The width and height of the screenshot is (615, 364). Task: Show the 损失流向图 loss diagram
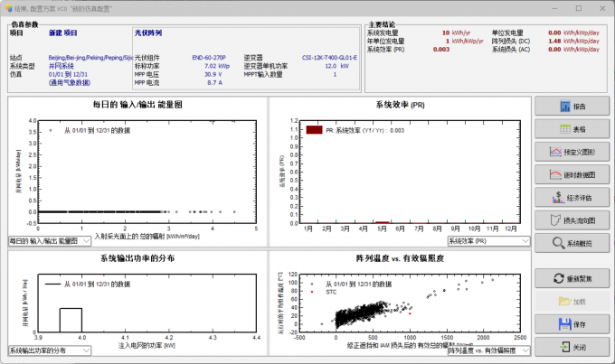click(572, 219)
